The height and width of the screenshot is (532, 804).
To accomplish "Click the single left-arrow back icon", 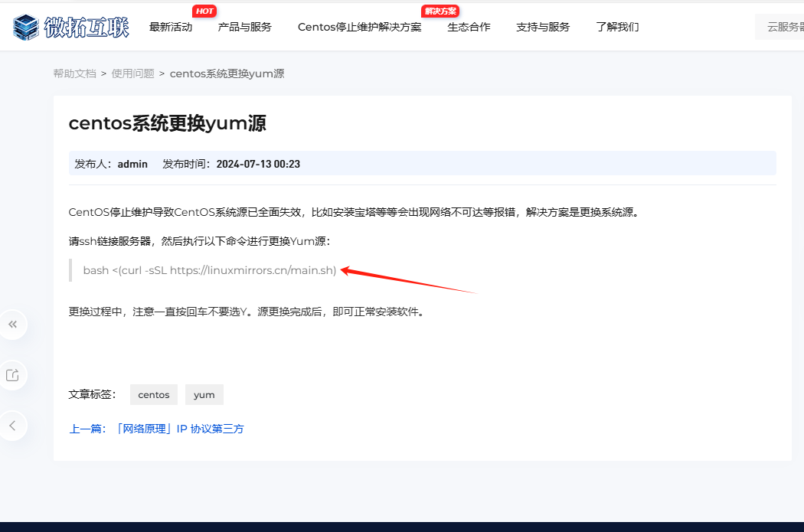I will point(12,426).
